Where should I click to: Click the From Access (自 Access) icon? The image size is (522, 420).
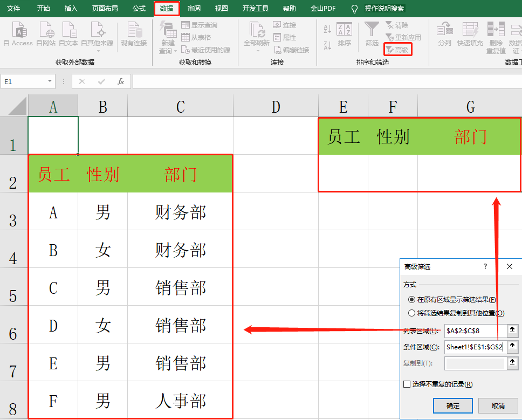point(19,29)
